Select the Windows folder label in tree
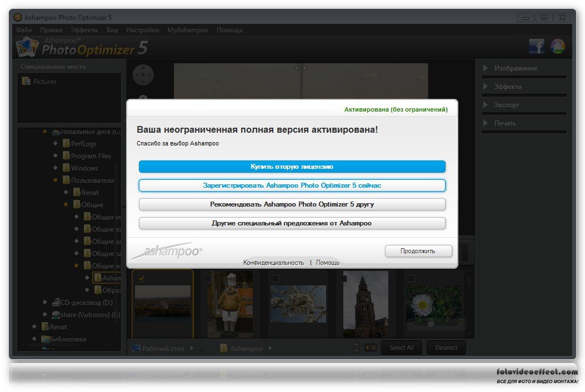The height and width of the screenshot is (392, 585). [x=84, y=168]
